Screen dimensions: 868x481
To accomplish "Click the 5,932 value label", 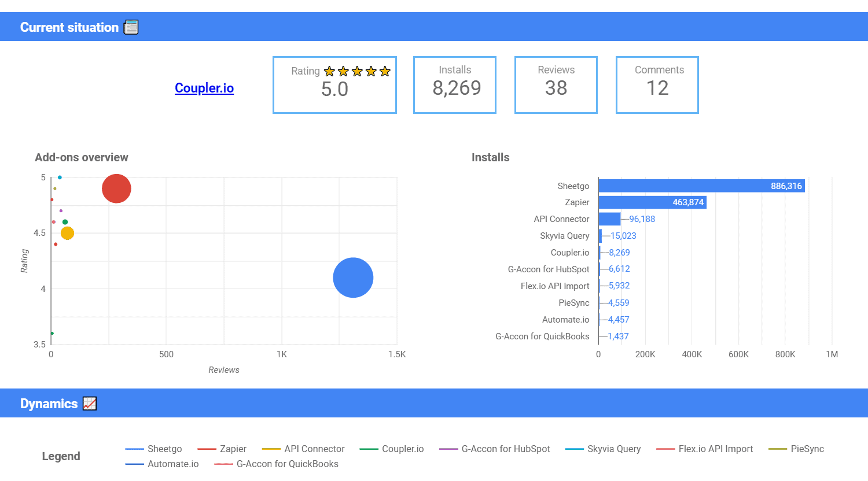I will point(619,286).
